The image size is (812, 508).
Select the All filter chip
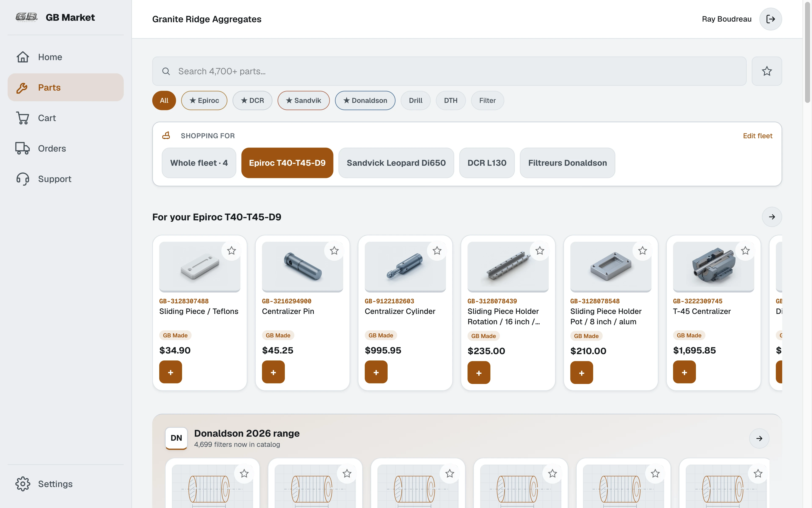coord(164,101)
